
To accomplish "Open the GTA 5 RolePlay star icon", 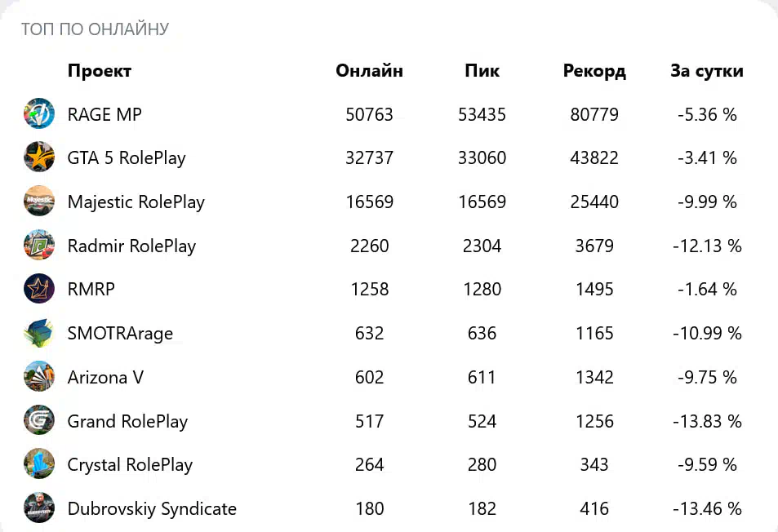I will pos(39,157).
